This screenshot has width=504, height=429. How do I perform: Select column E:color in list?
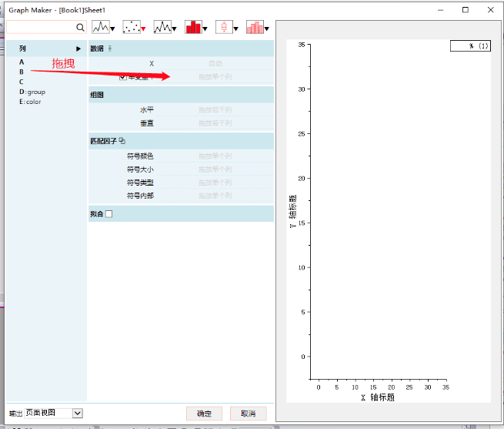coord(30,102)
